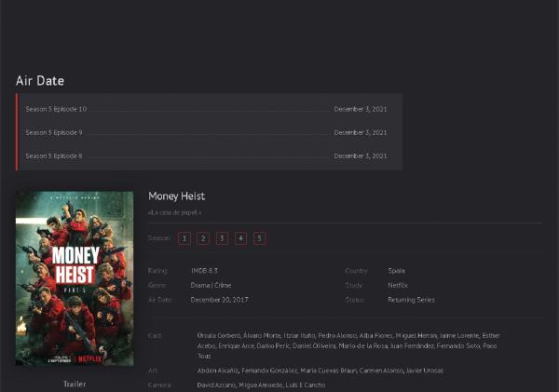
Task: Click the Air Date section heading
Action: [40, 80]
